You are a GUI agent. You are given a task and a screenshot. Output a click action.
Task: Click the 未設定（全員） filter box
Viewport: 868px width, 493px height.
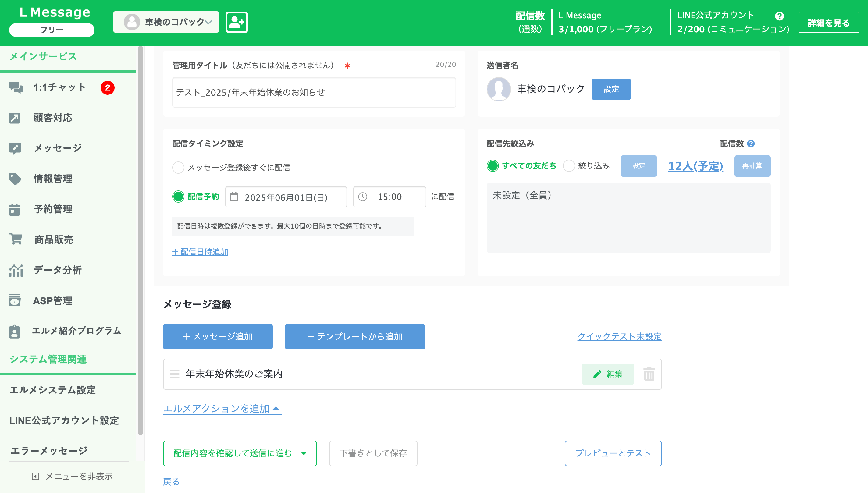(x=628, y=218)
